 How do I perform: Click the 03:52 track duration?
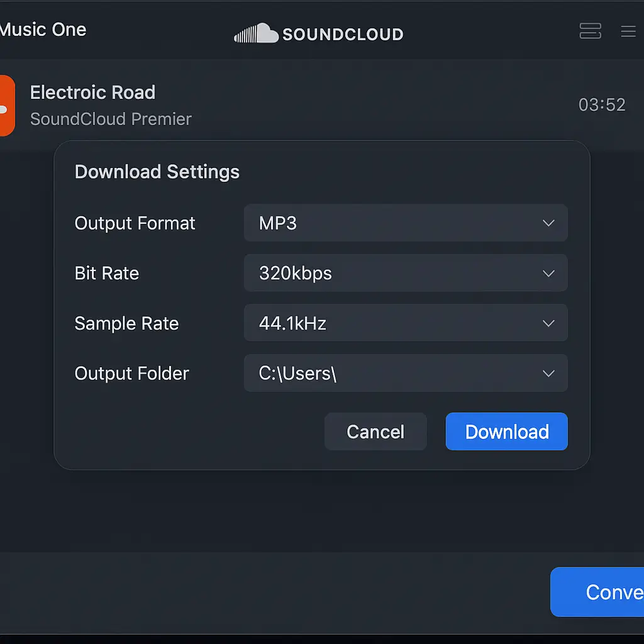(602, 106)
